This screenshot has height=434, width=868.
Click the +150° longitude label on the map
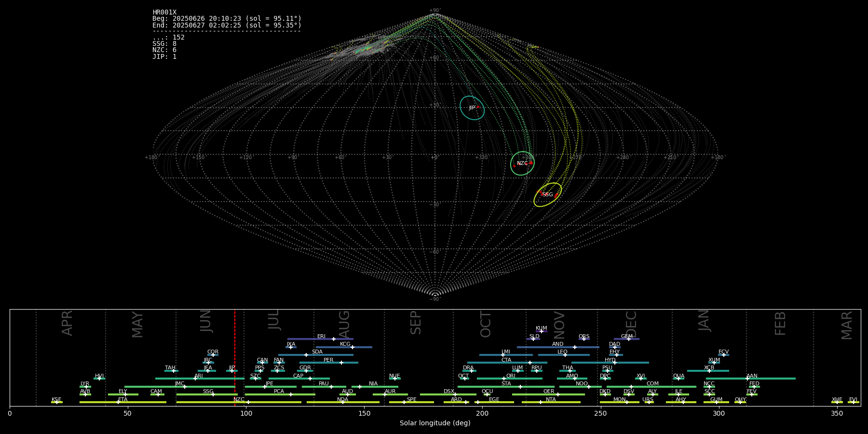[x=199, y=157]
